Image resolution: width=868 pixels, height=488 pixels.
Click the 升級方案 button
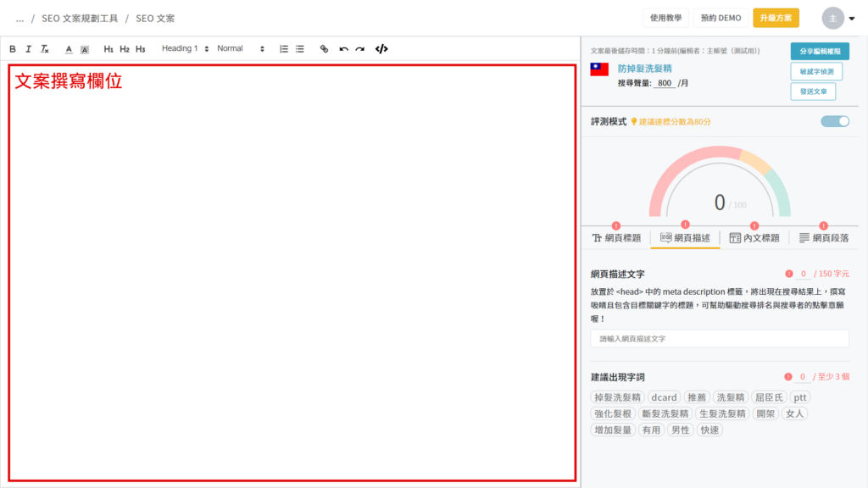pos(776,18)
